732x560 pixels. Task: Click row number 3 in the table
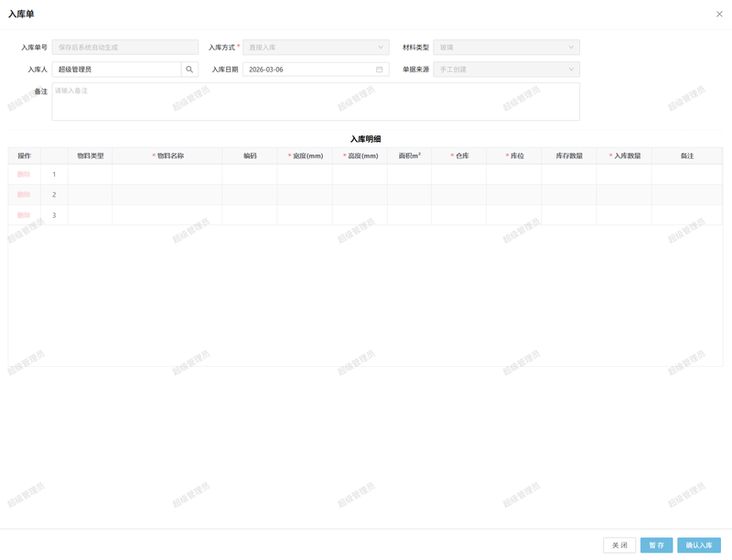click(54, 215)
